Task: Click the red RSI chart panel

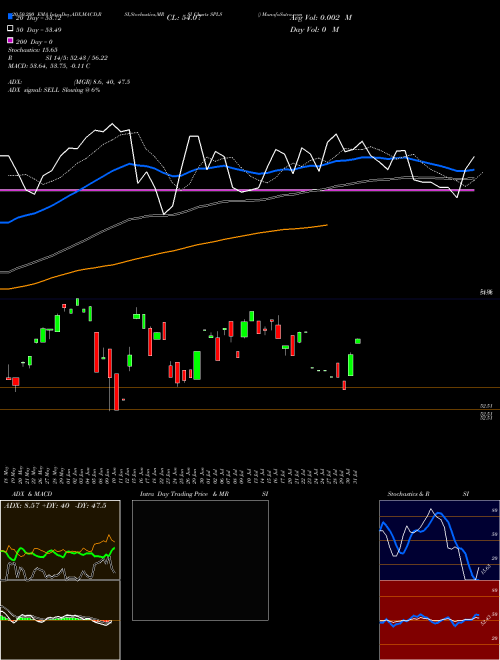Action: [439, 620]
